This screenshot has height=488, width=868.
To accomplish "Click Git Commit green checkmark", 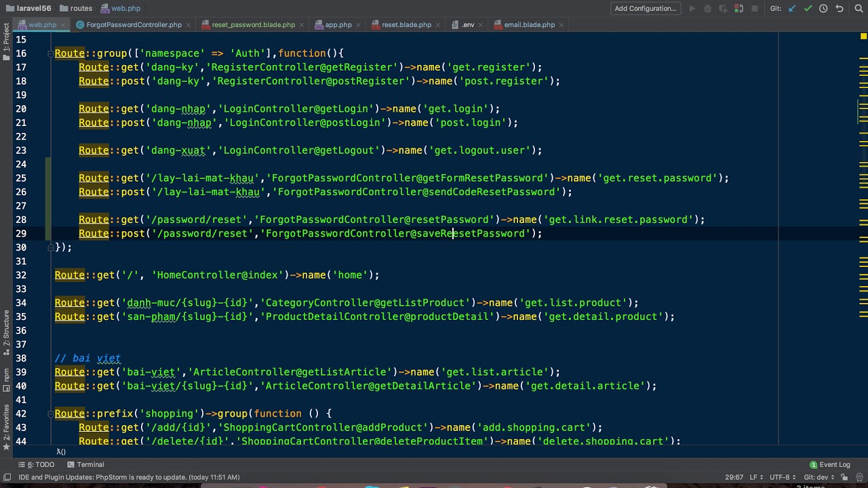I will click(808, 9).
